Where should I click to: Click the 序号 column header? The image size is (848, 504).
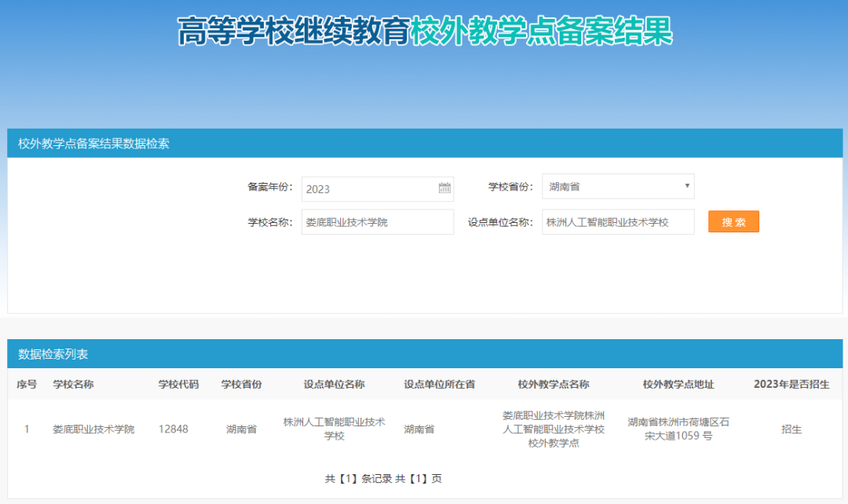click(x=27, y=385)
